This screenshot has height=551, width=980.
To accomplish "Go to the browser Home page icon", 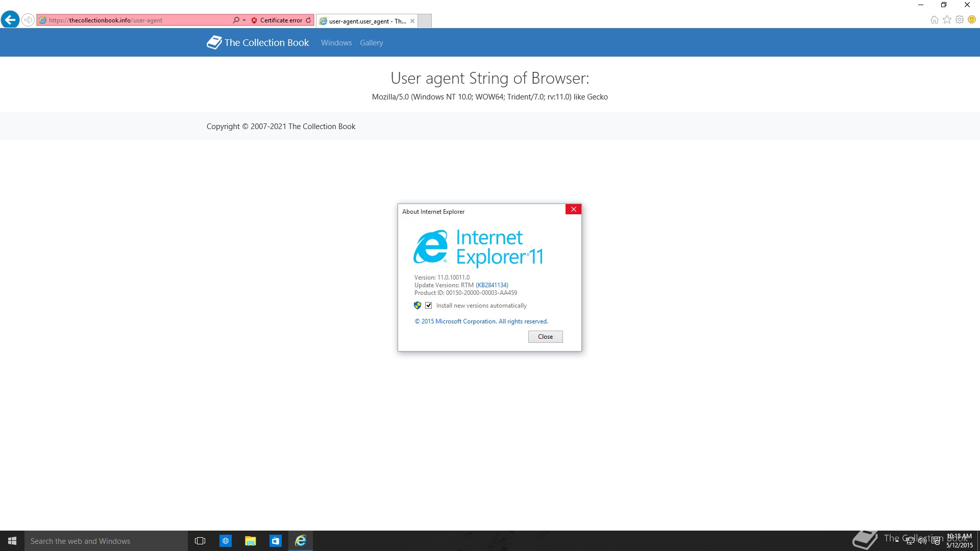I will 934,20.
